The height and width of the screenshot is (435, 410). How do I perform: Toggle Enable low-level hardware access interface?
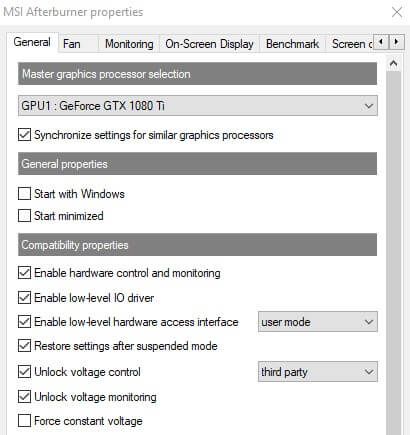point(24,322)
